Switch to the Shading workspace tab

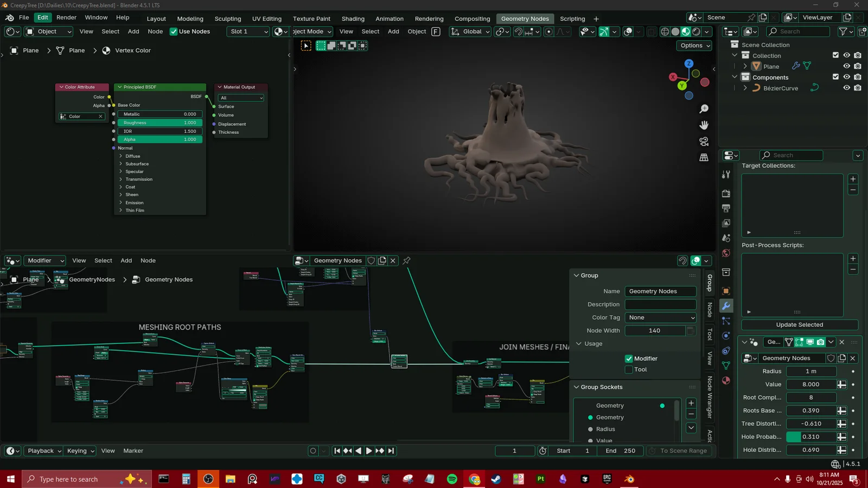(x=353, y=18)
